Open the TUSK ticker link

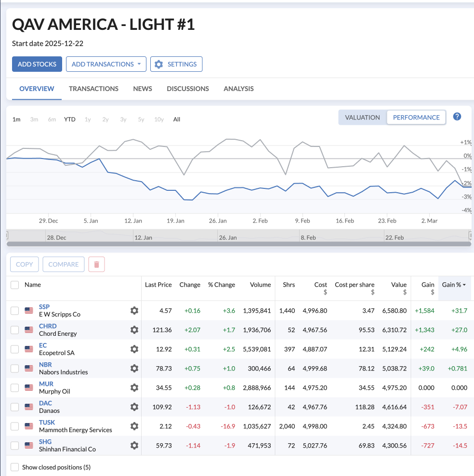(47, 423)
